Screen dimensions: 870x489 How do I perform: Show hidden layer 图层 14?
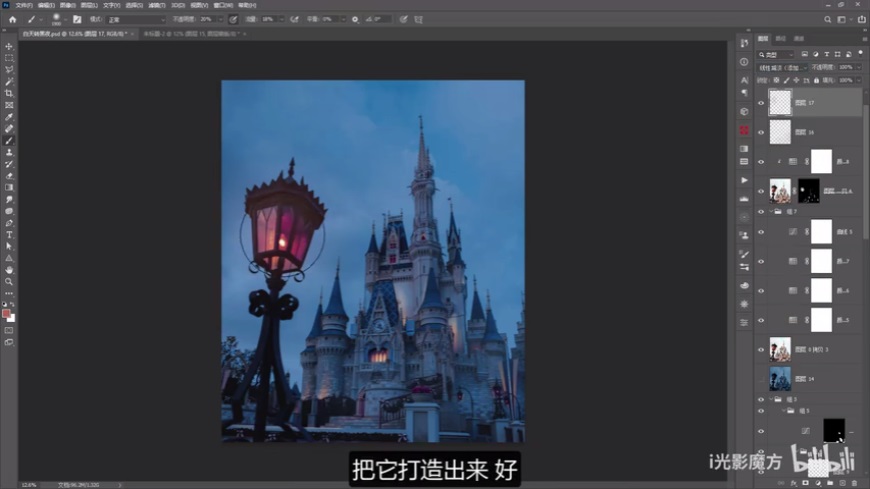(x=761, y=379)
